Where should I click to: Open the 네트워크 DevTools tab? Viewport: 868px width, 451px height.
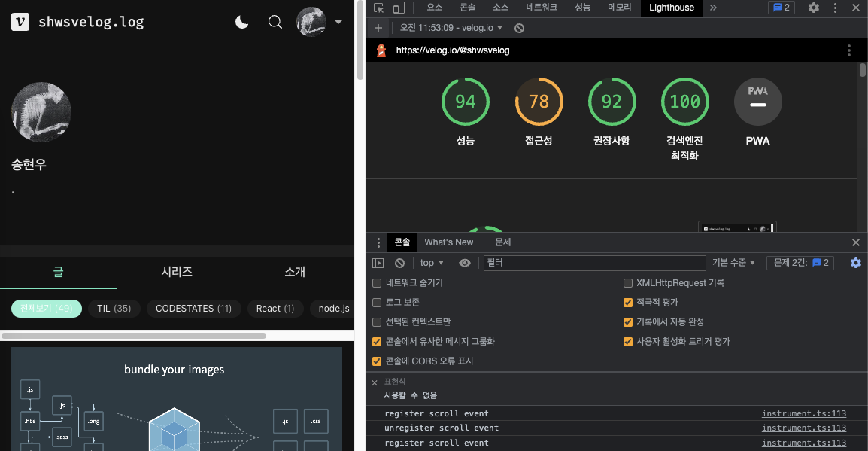pyautogui.click(x=542, y=8)
